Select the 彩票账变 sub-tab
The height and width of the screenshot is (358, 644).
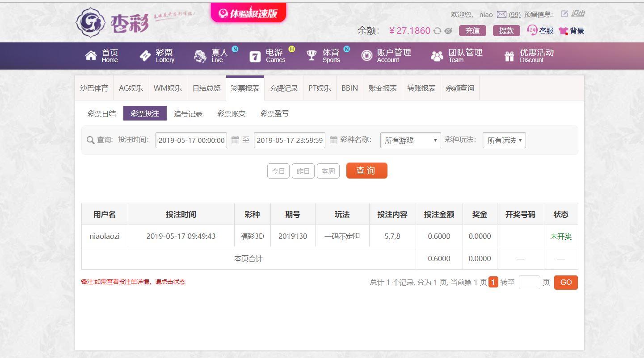coord(232,113)
